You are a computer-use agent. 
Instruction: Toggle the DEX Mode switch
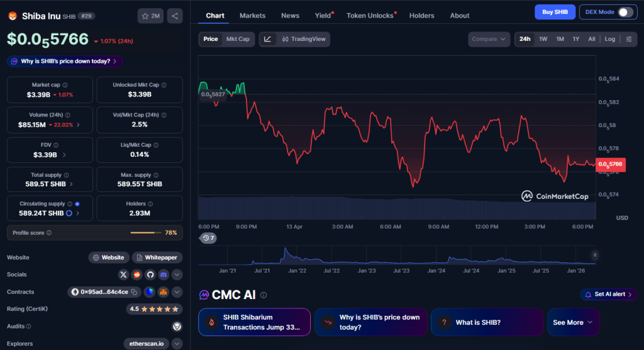tap(625, 12)
